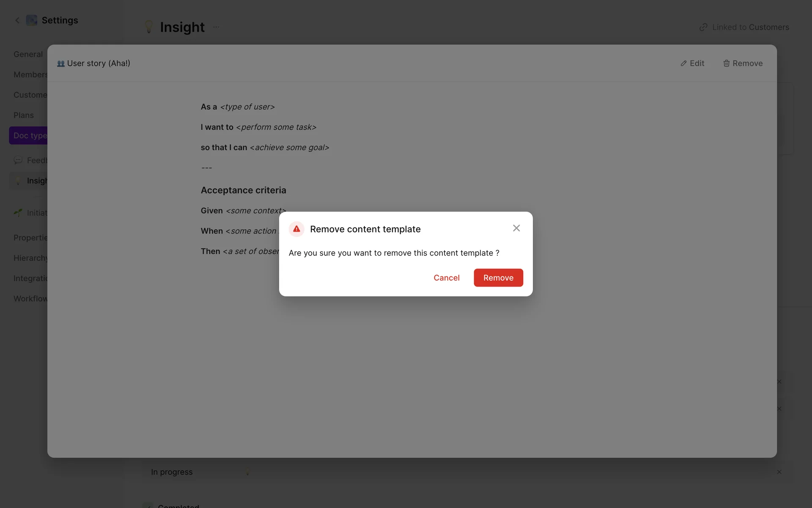The image size is (812, 508).
Task: Open Plans in settings sidebar
Action: tap(23, 115)
